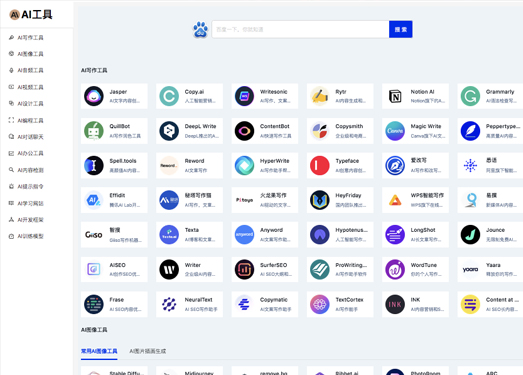The width and height of the screenshot is (523, 375).
Task: Click the Writer W icon
Action: coord(169,269)
